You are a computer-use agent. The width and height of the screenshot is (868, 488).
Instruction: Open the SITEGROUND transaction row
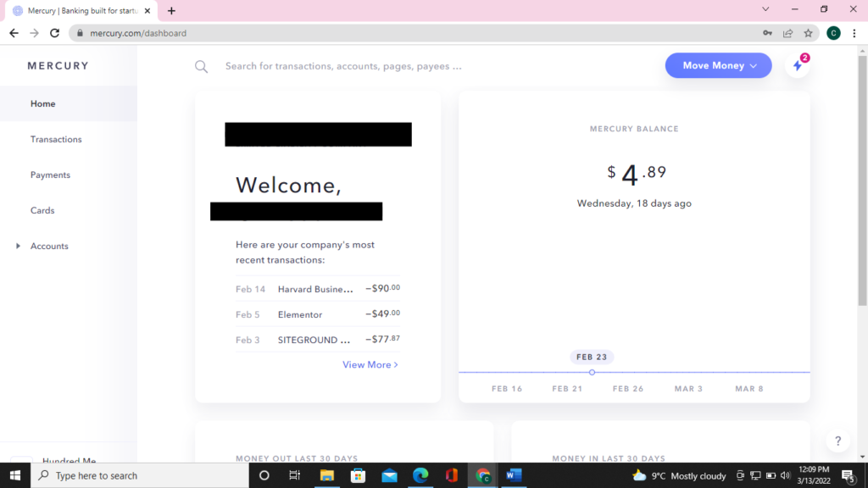[x=318, y=340]
